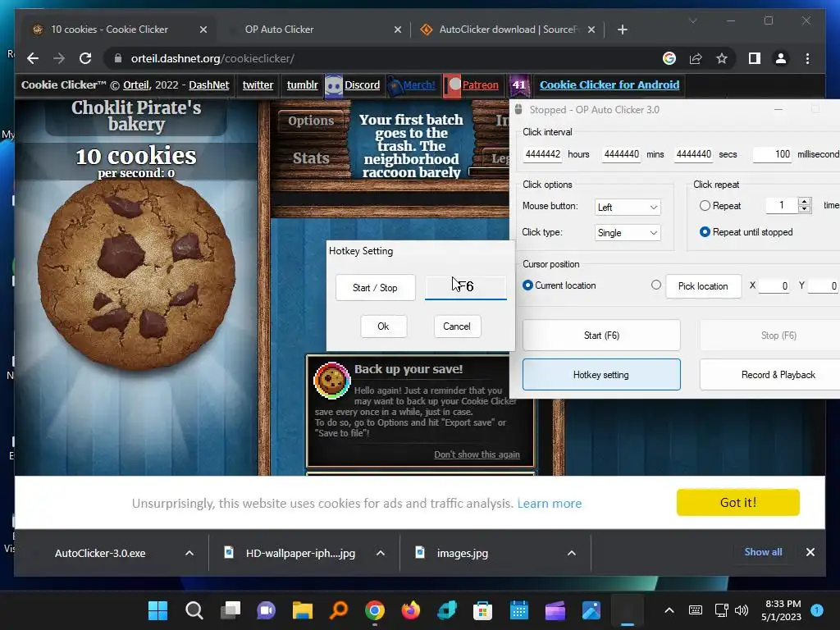Click the F6 hotkey input field

click(x=466, y=287)
